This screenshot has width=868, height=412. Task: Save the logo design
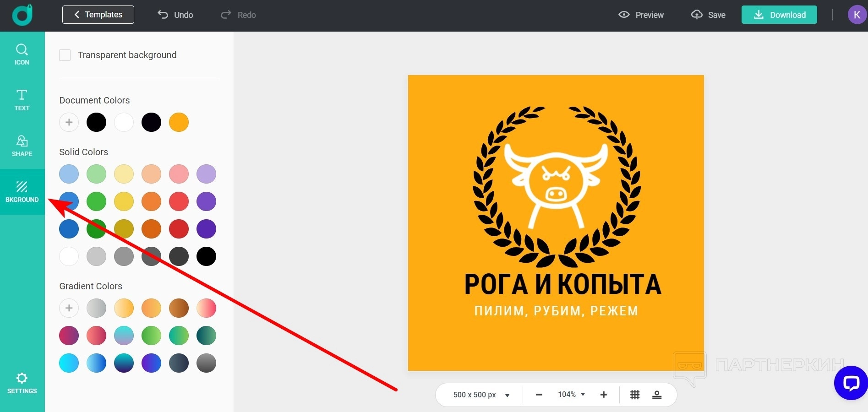point(708,15)
